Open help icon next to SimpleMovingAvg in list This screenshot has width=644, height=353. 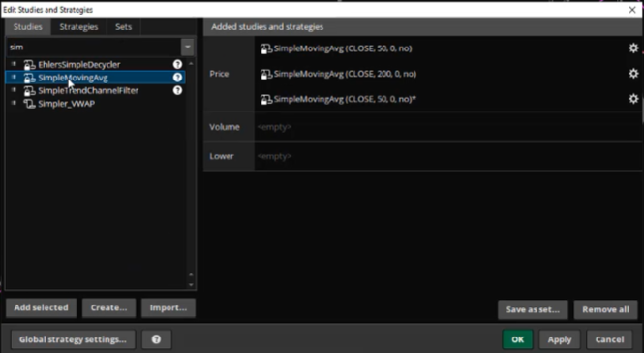pos(177,78)
